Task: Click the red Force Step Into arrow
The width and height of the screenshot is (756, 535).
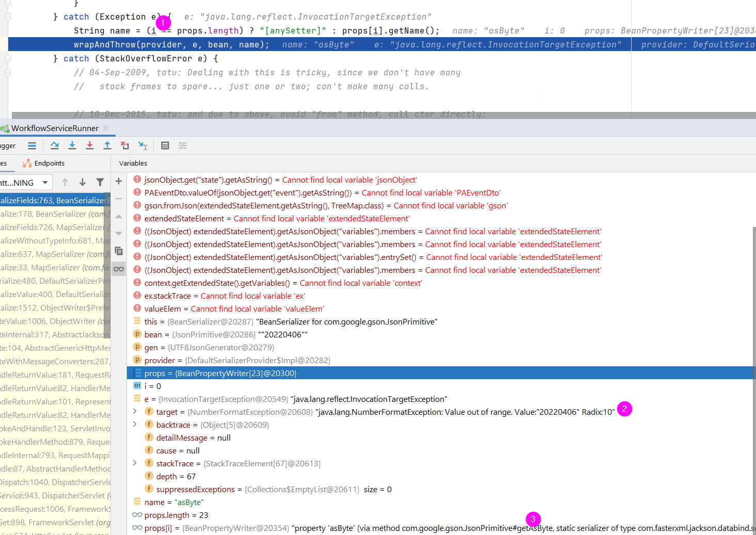Action: (x=90, y=145)
